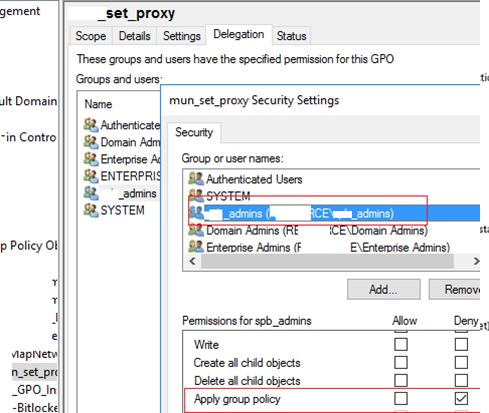Click right arrow of horizontal scrollbar
Viewport: 489px width, 413px height.
[476, 261]
